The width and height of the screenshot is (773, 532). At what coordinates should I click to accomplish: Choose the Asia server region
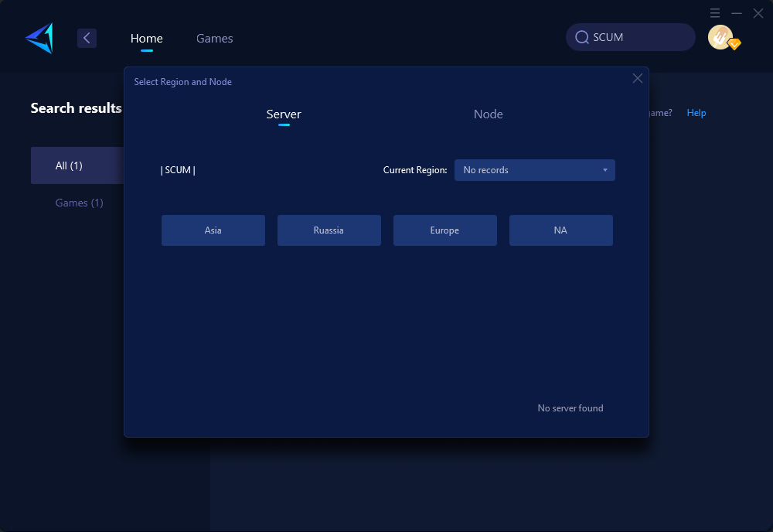(213, 230)
